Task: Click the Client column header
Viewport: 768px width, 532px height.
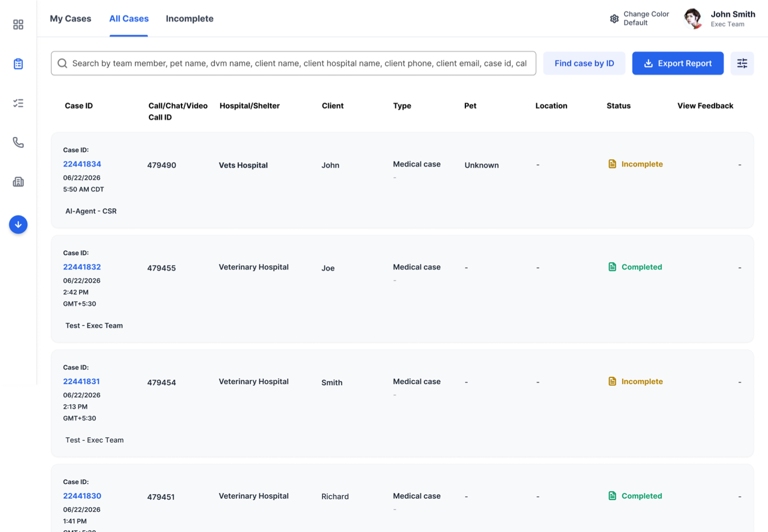Action: [333, 106]
